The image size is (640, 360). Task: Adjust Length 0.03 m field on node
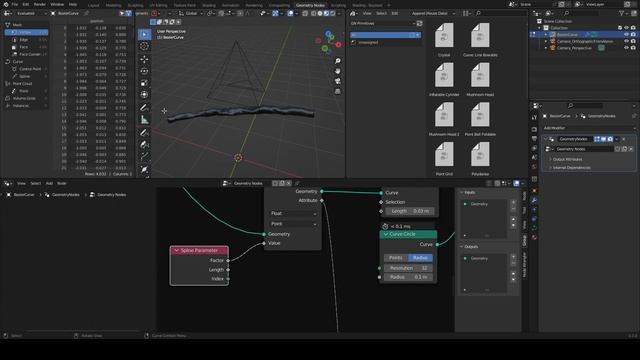point(409,211)
